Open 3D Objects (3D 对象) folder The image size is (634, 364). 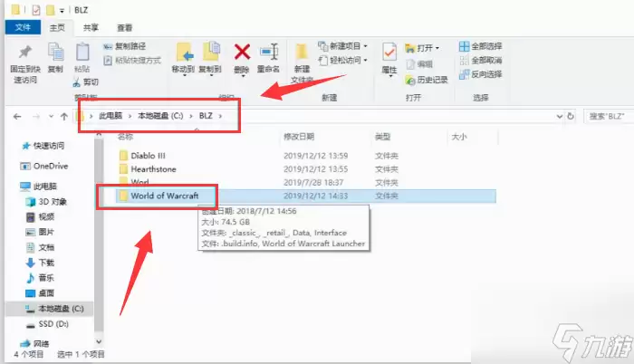click(x=46, y=201)
